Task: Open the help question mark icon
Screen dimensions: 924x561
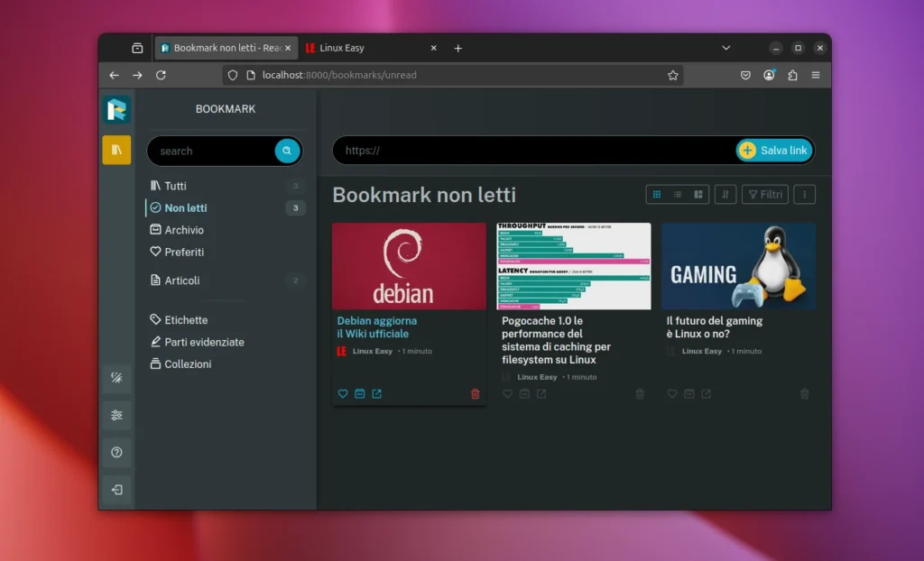Action: coord(116,453)
